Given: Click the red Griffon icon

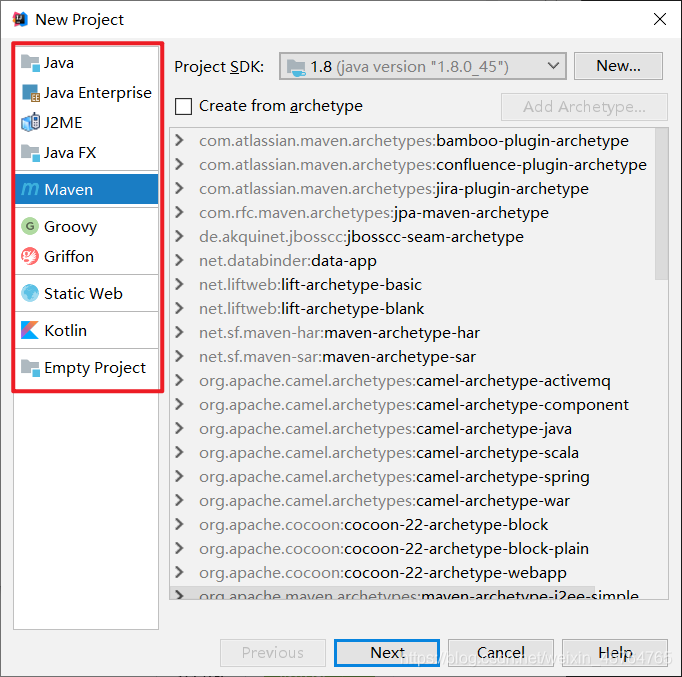Looking at the screenshot, I should pos(30,256).
